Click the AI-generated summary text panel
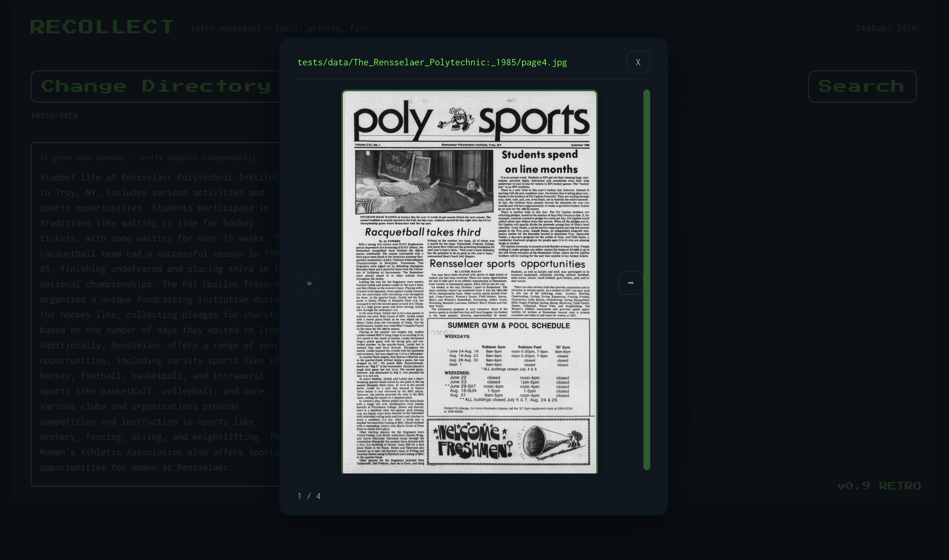The width and height of the screenshot is (949, 560). [157, 314]
